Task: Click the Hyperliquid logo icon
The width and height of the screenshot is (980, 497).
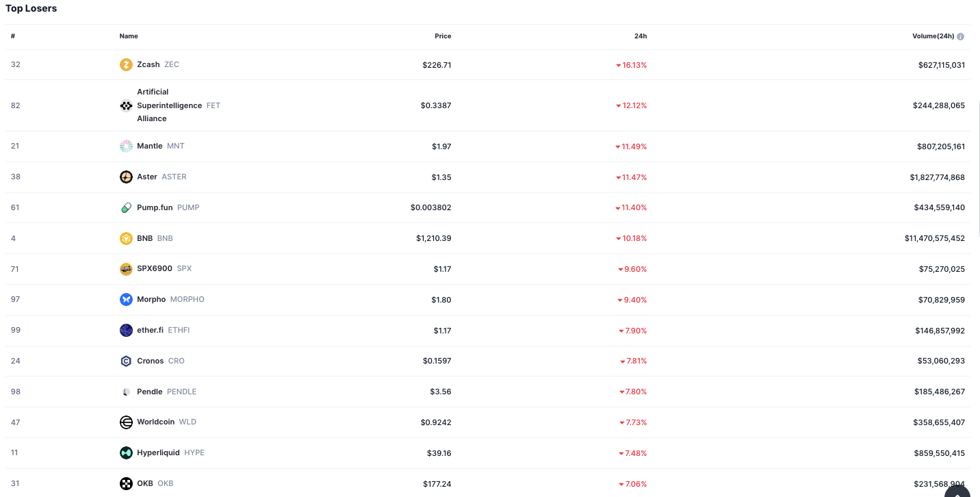Action: (126, 453)
